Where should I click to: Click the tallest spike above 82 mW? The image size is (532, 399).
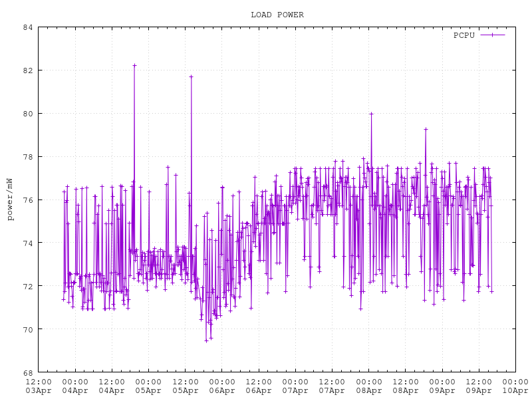click(134, 65)
